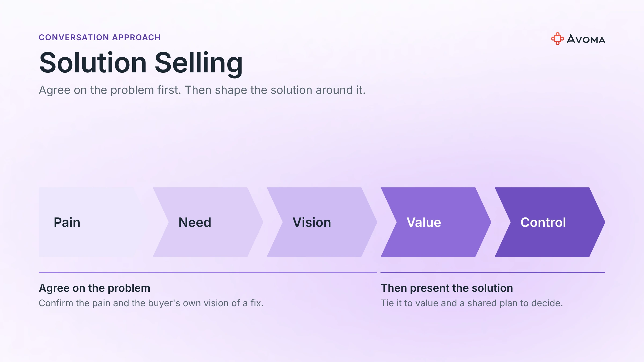
Task: Click the 'Agree on the problem' heading
Action: click(x=94, y=288)
